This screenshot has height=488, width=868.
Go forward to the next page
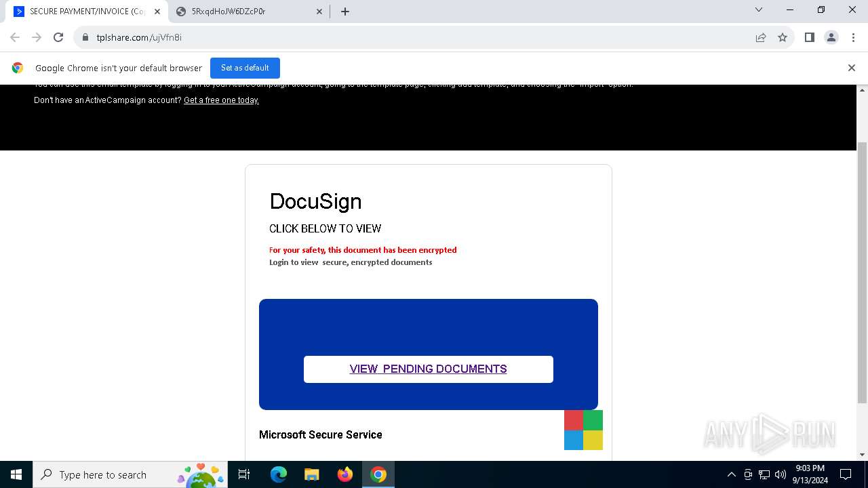[x=37, y=37]
